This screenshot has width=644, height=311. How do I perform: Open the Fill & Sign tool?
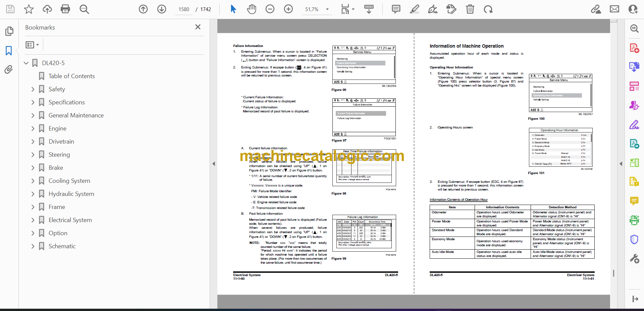[634, 125]
